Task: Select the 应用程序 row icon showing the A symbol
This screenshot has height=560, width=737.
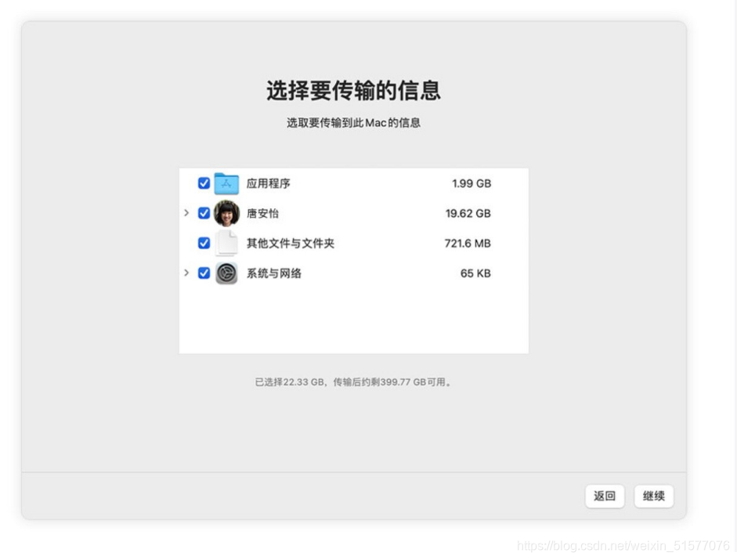Action: tap(226, 183)
